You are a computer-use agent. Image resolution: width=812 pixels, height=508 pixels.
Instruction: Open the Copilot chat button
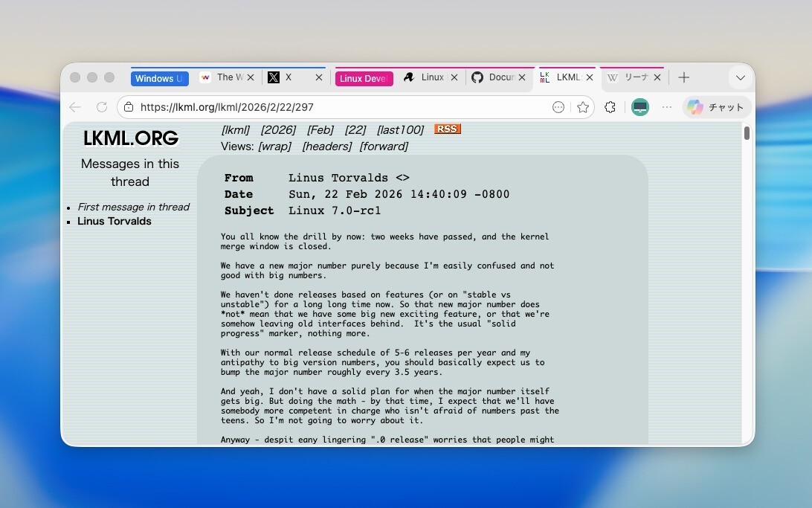point(716,107)
